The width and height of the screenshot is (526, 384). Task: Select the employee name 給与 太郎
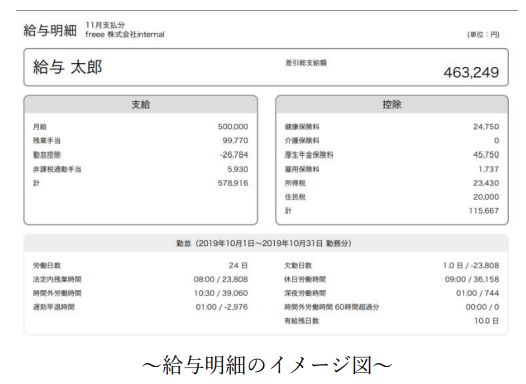click(67, 67)
